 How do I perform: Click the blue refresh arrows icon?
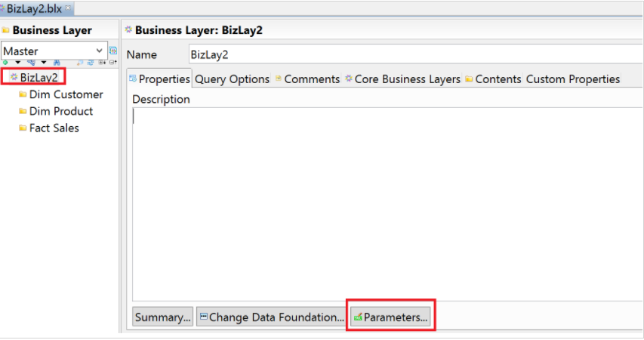[x=91, y=63]
